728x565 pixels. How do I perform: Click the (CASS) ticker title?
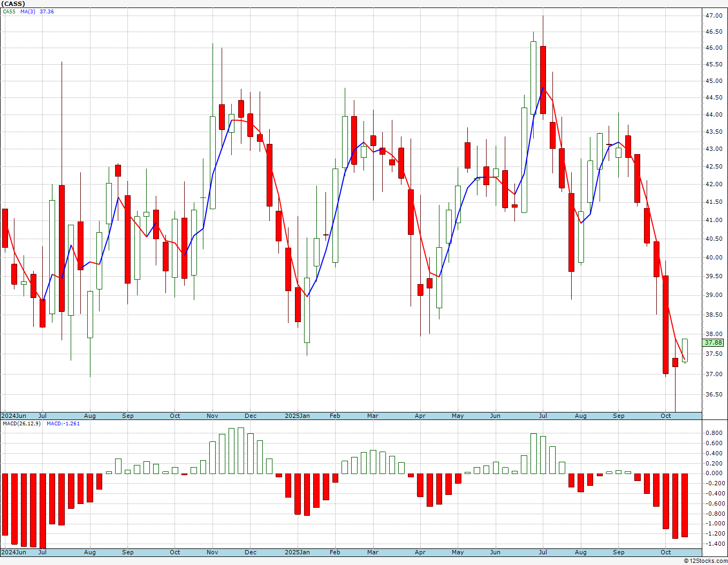pyautogui.click(x=13, y=4)
